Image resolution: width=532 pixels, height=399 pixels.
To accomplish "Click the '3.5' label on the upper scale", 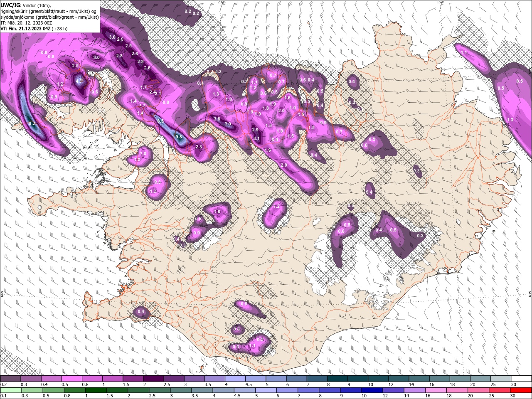I will coord(208,384).
